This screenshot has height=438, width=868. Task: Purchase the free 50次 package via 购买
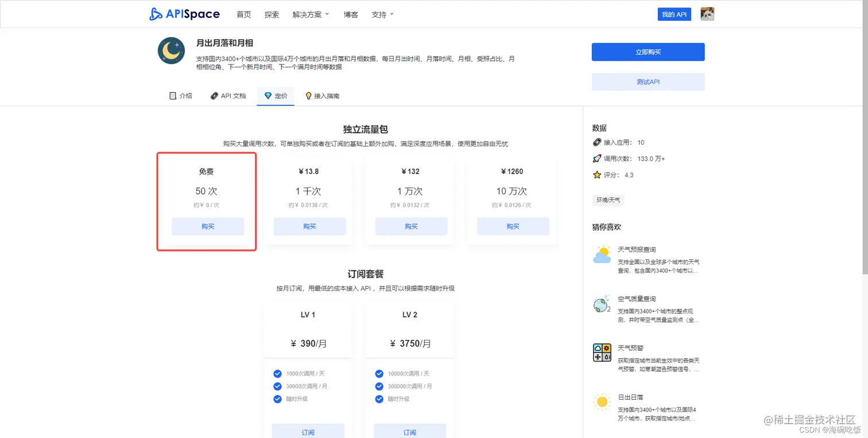click(x=207, y=226)
